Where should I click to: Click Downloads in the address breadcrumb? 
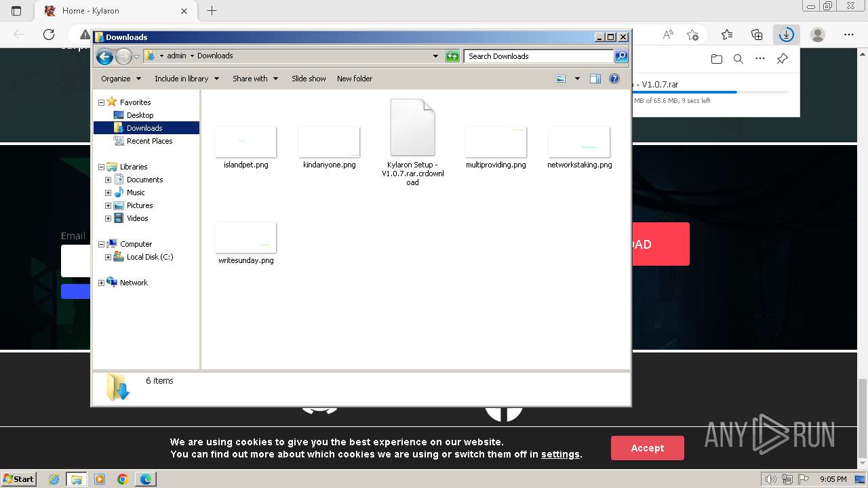[215, 56]
